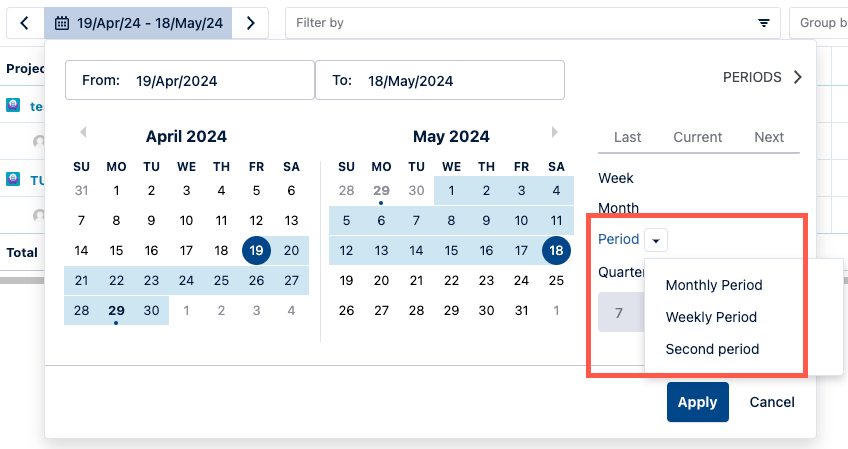Select the Week period link

[616, 178]
